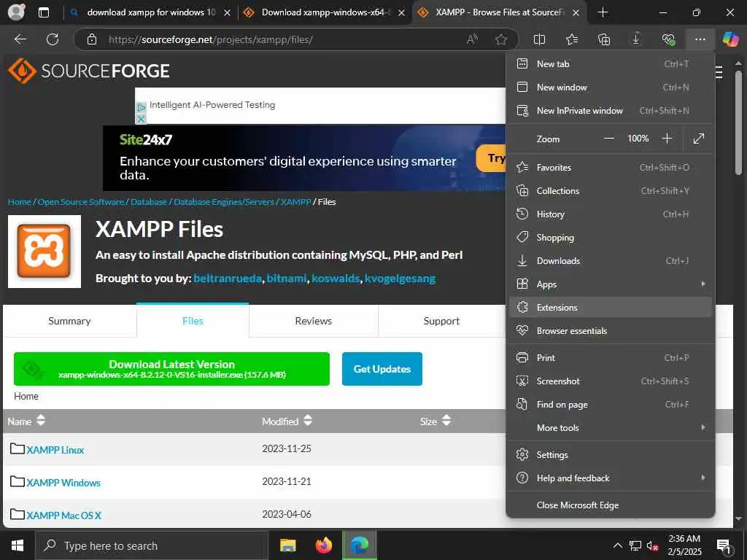Screen dimensions: 747x560
Task: Open Collections from the menu
Action: [x=611, y=191]
